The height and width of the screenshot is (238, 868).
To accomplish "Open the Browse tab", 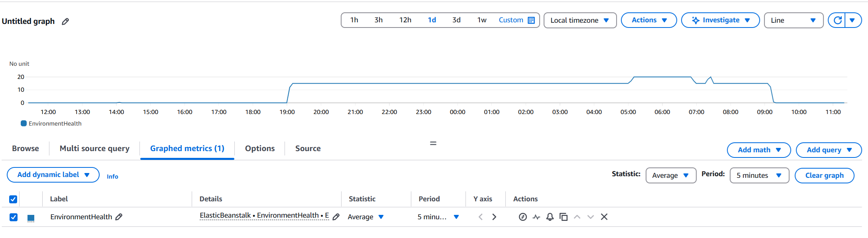I will [x=26, y=148].
